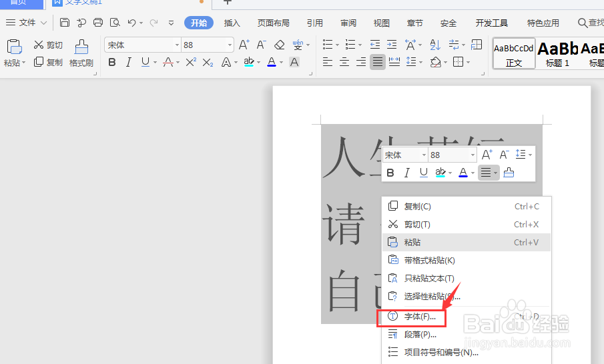604x364 pixels.
Task: Select the 正文 style
Action: pyautogui.click(x=514, y=53)
